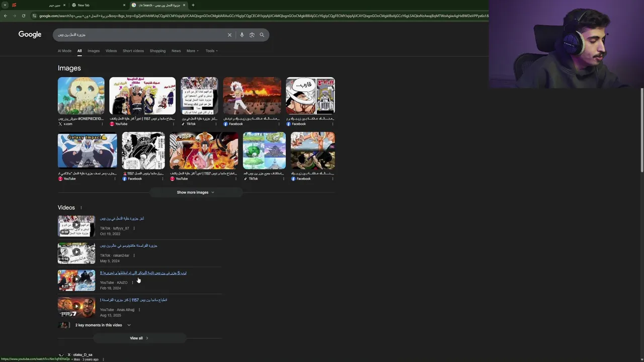Switch to the first browser tab
644x362 pixels.
[x=38, y=5]
